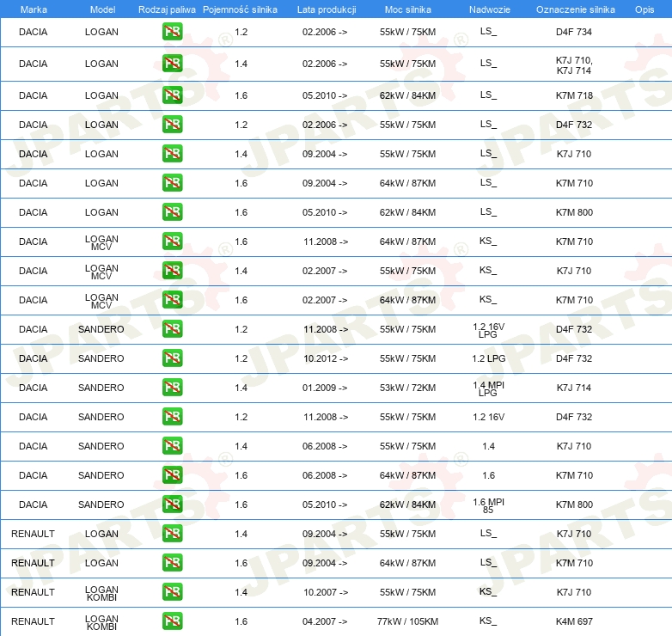The image size is (672, 636).
Task: Click fuel icon in Sandero 10.2012 row
Action: [x=172, y=358]
